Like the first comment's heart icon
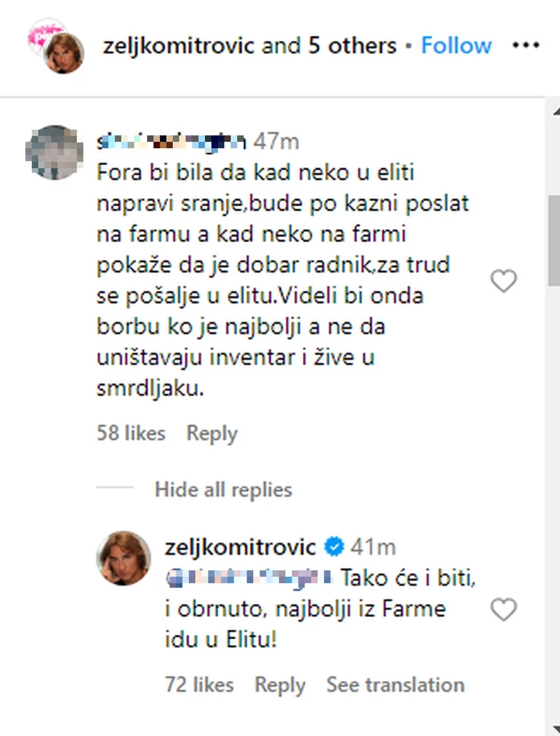Image resolution: width=560 pixels, height=736 pixels. click(504, 281)
